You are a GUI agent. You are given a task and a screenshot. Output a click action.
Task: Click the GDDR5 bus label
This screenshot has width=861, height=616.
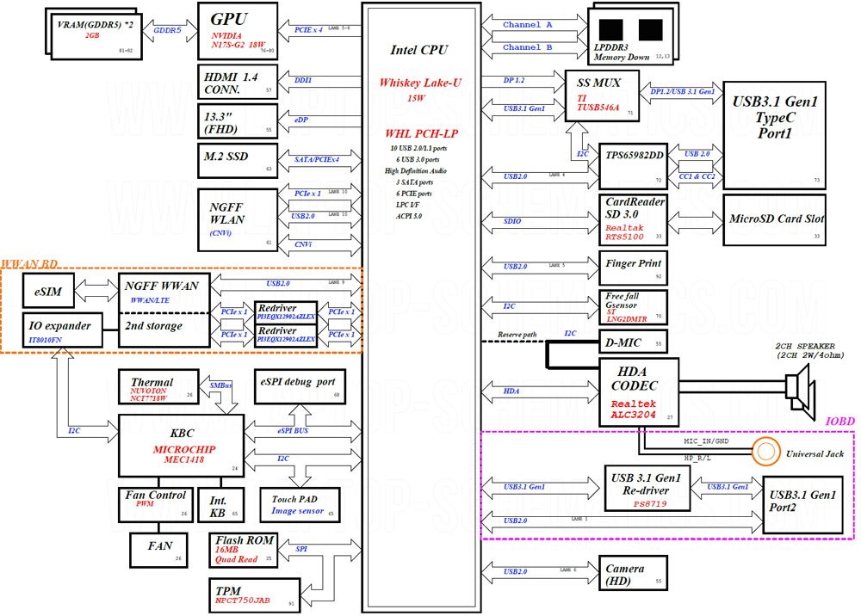[167, 30]
